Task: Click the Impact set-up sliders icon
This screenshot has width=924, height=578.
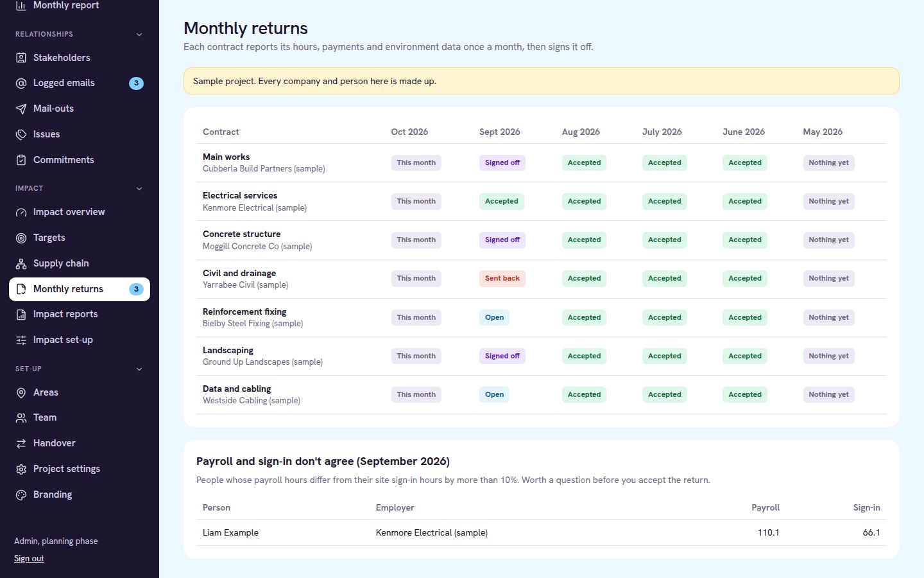Action: (x=21, y=340)
